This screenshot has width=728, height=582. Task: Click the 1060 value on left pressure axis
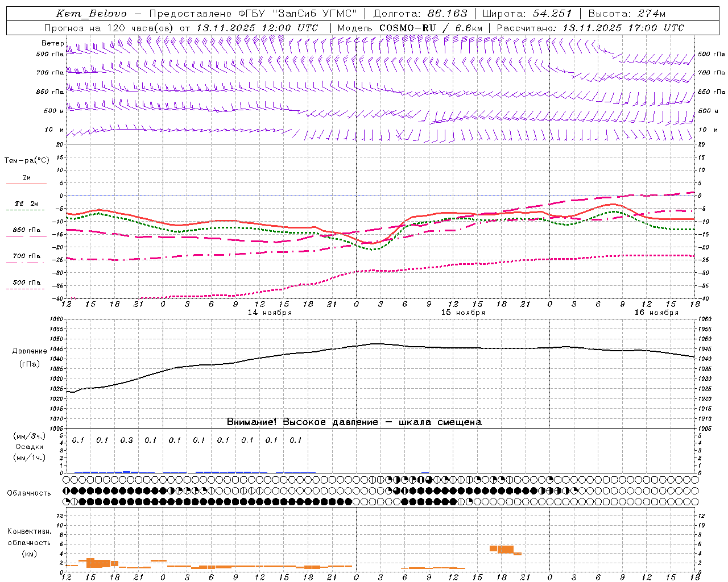[56, 319]
